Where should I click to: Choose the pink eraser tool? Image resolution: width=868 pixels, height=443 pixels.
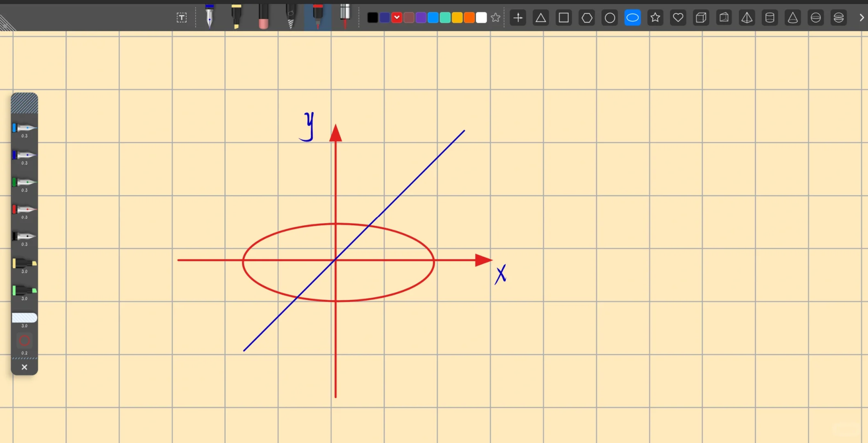[263, 17]
